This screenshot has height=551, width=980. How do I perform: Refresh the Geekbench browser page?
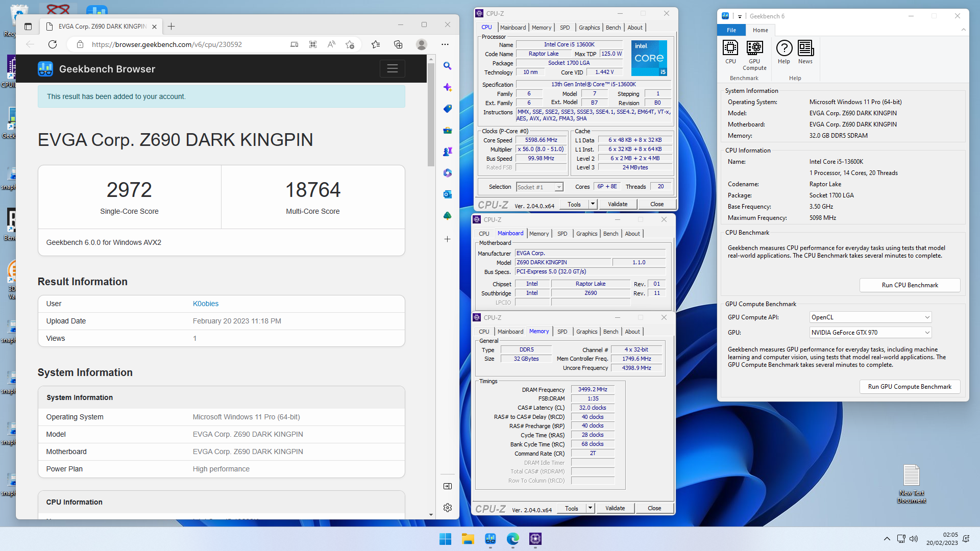[x=53, y=44]
